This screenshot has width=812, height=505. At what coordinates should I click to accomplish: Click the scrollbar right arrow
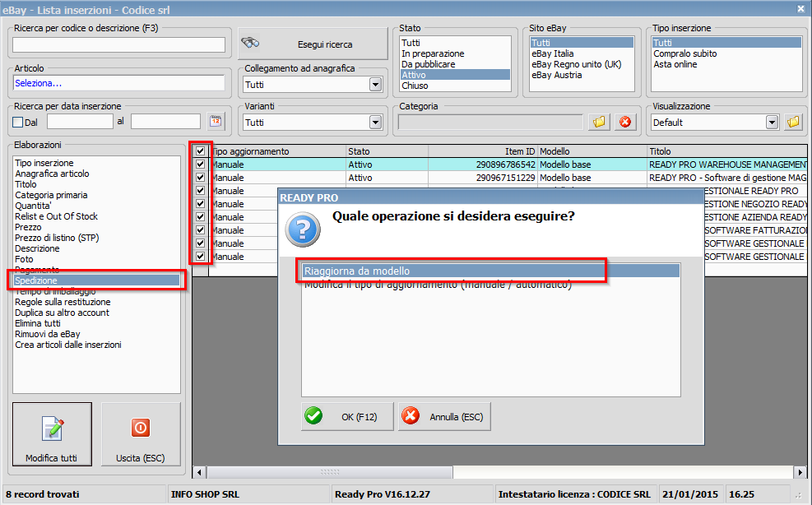800,472
